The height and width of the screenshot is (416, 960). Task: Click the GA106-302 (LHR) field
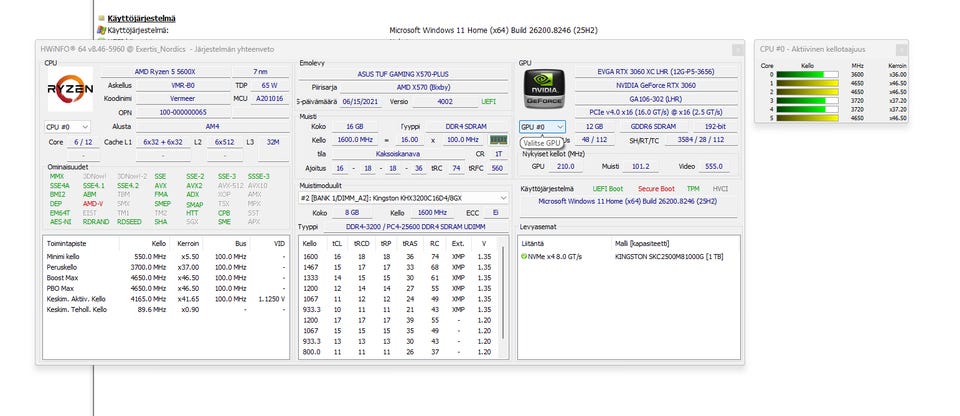click(656, 99)
